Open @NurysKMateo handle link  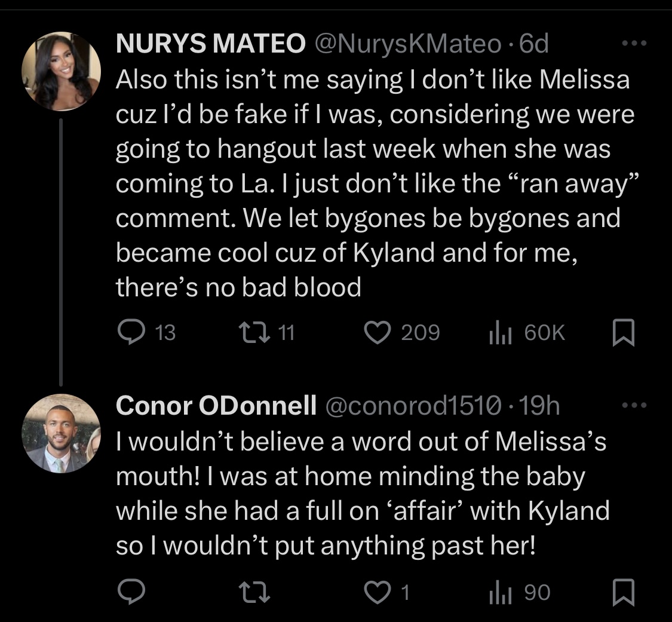408,44
